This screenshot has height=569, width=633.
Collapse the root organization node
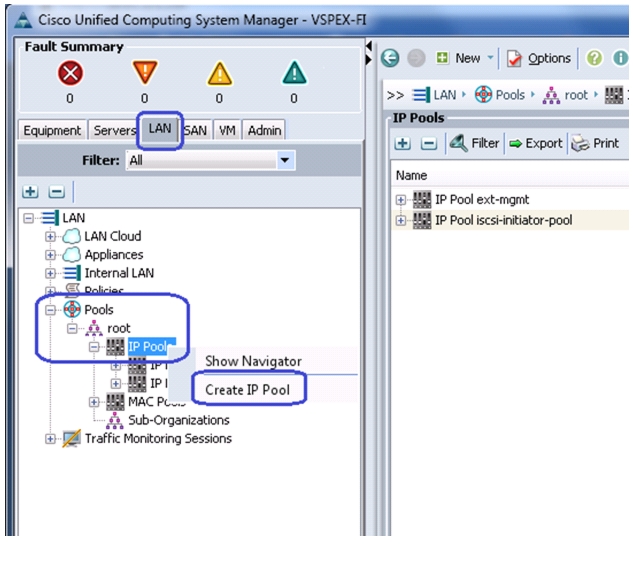(x=72, y=328)
